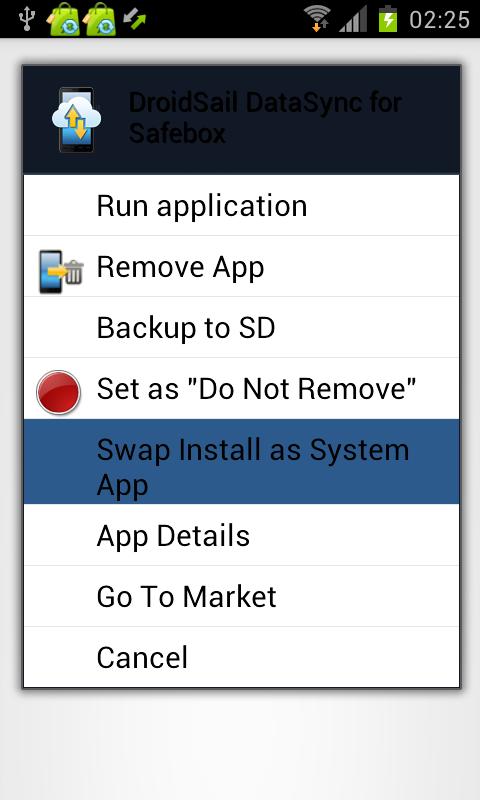
Task: Tap the DroidSail DataSync for Safebox title
Action: [265, 118]
